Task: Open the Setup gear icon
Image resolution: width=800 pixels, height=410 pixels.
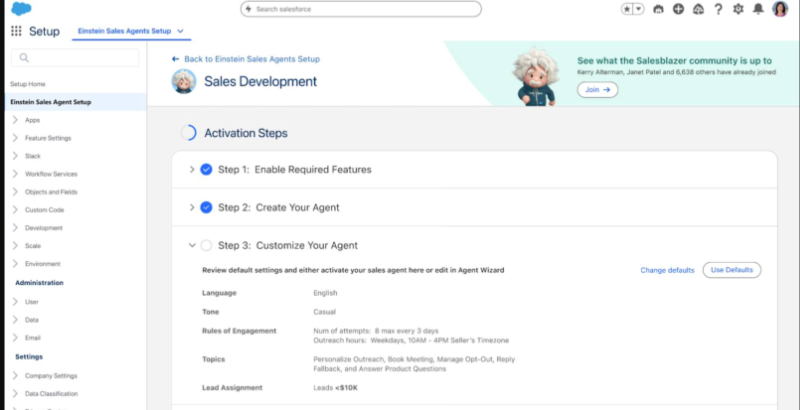Action: pos(738,9)
